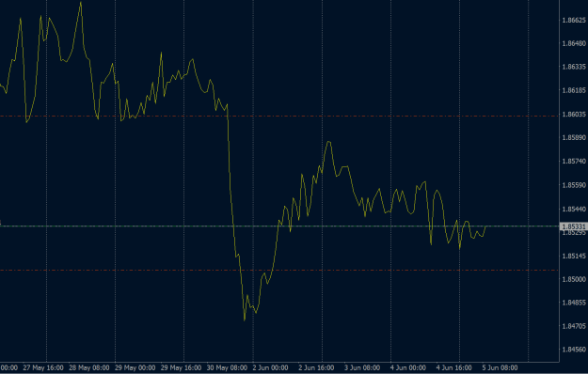The width and height of the screenshot is (588, 374).
Task: Click the 1.85740 price scale label
Action: coord(574,162)
